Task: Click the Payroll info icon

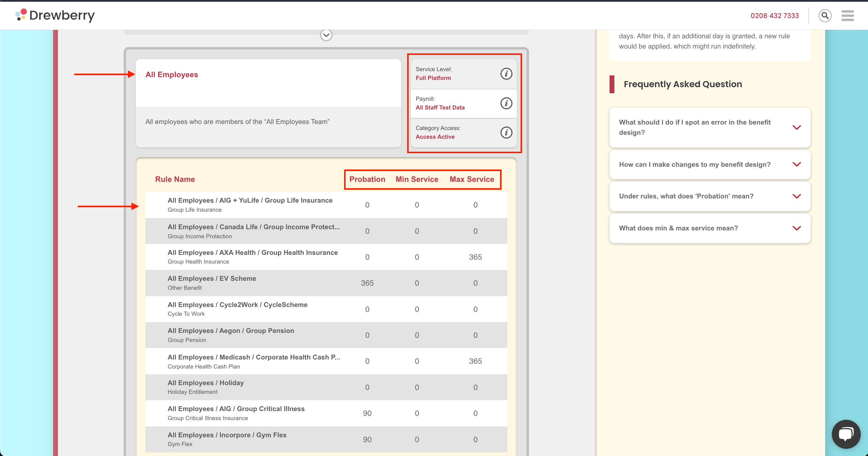Action: (506, 103)
